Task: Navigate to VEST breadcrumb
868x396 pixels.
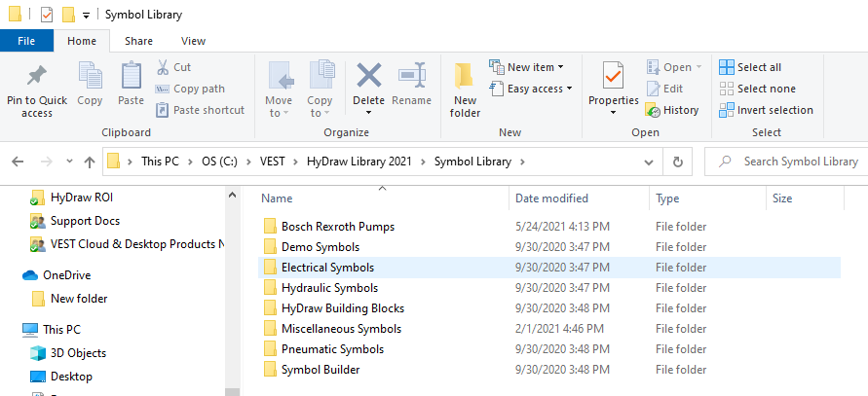Action: coord(273,162)
